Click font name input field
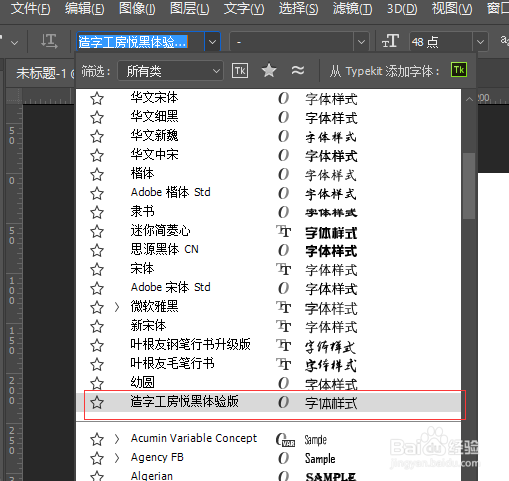This screenshot has width=509, height=481. point(140,42)
